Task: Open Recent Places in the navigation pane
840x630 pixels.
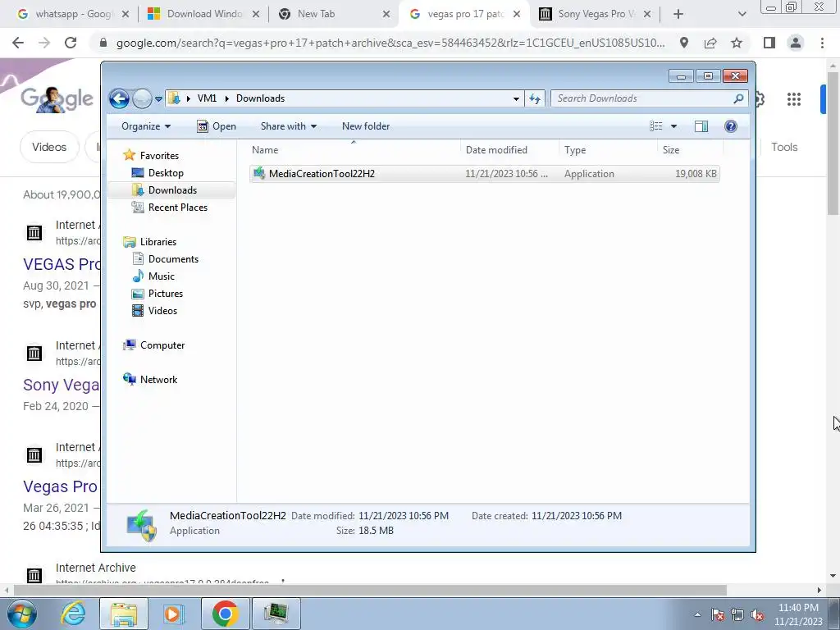Action: tap(170, 208)
